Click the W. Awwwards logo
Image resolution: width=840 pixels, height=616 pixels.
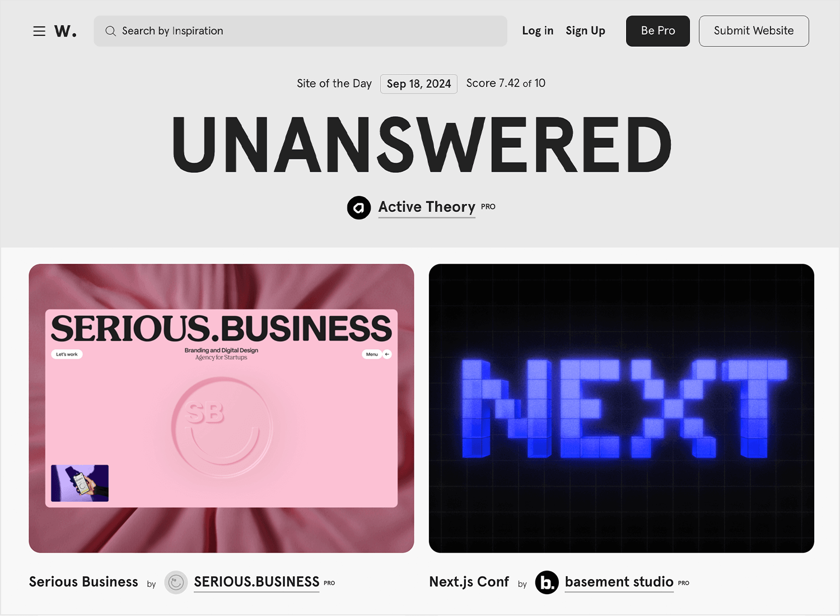click(x=65, y=31)
